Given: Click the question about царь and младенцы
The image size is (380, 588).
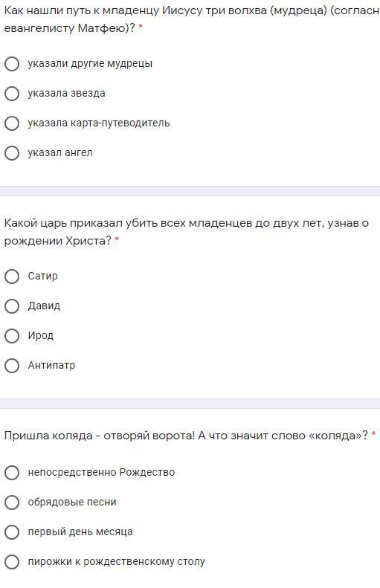Looking at the screenshot, I should point(187,232).
